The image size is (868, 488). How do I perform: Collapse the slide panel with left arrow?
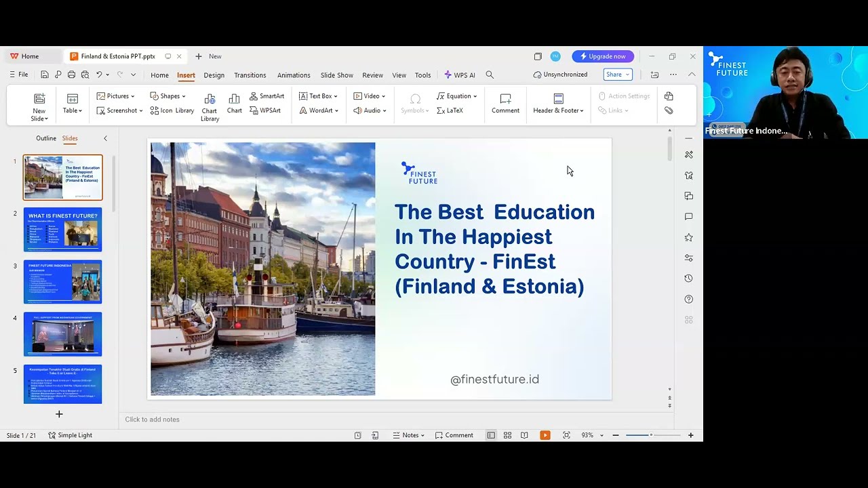[x=105, y=138]
